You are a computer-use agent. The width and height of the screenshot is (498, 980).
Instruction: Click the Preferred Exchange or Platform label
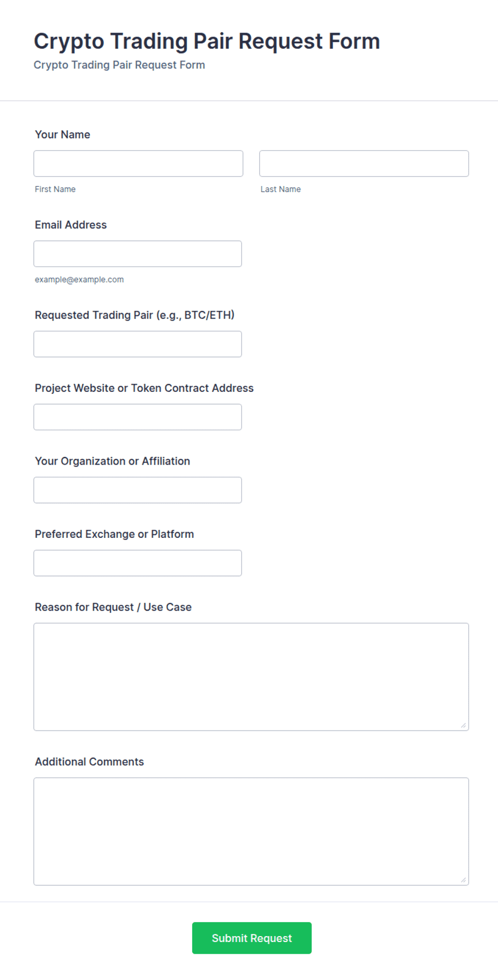pyautogui.click(x=114, y=534)
